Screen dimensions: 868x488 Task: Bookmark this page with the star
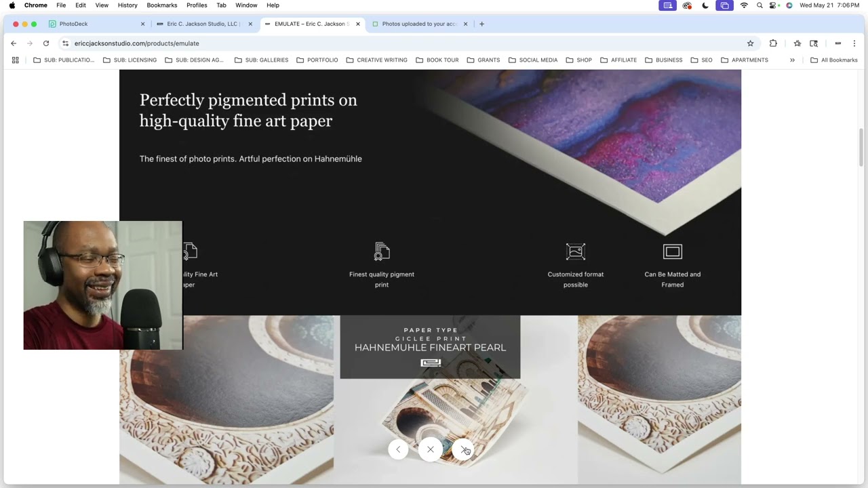750,43
